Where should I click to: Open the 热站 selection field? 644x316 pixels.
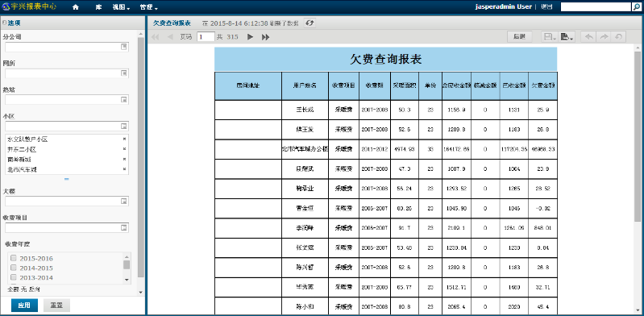67,99
